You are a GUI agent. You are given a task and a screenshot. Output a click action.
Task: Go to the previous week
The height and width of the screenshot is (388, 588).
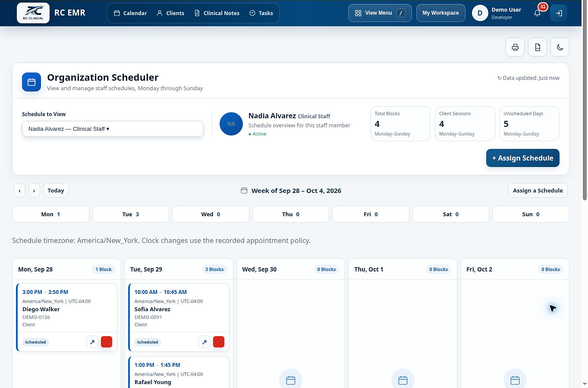point(19,190)
